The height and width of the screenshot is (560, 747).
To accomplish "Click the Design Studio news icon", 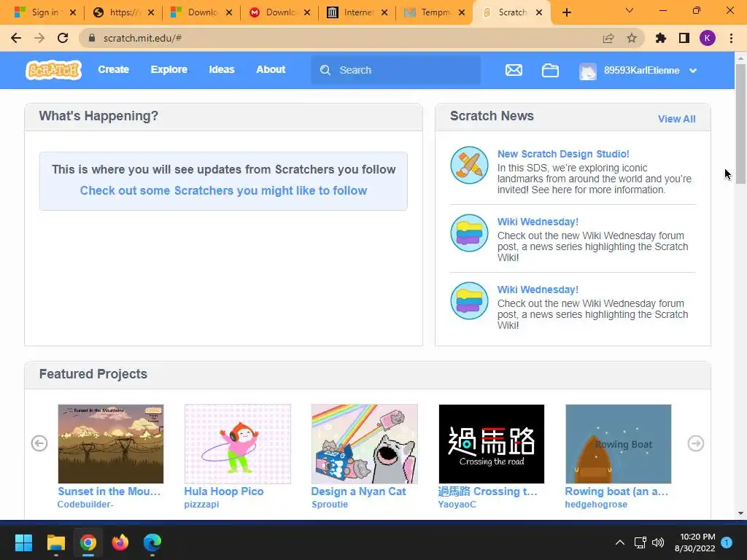I will (469, 166).
